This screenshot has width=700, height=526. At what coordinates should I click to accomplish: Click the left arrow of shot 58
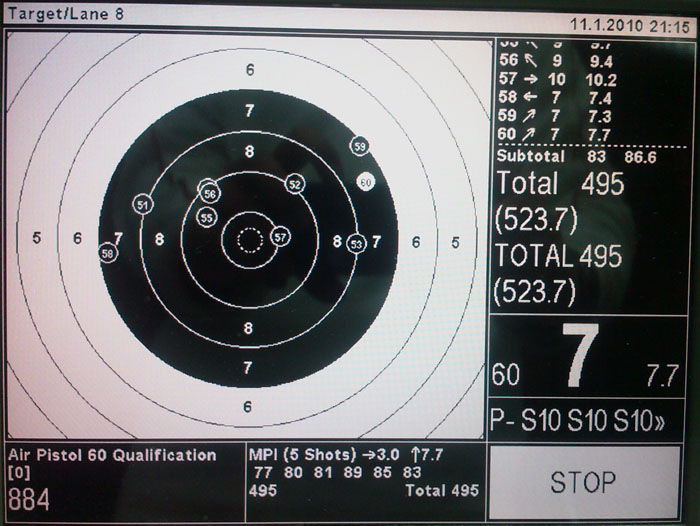(x=530, y=97)
